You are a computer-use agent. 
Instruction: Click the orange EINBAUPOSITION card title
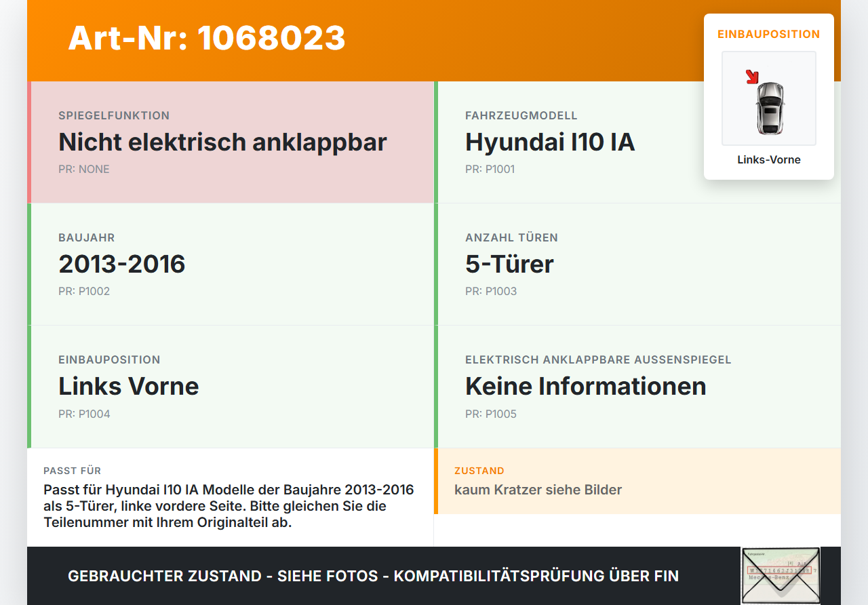click(769, 35)
